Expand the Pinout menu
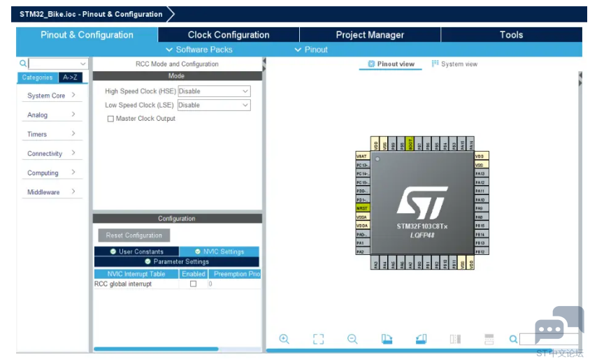 coord(311,50)
